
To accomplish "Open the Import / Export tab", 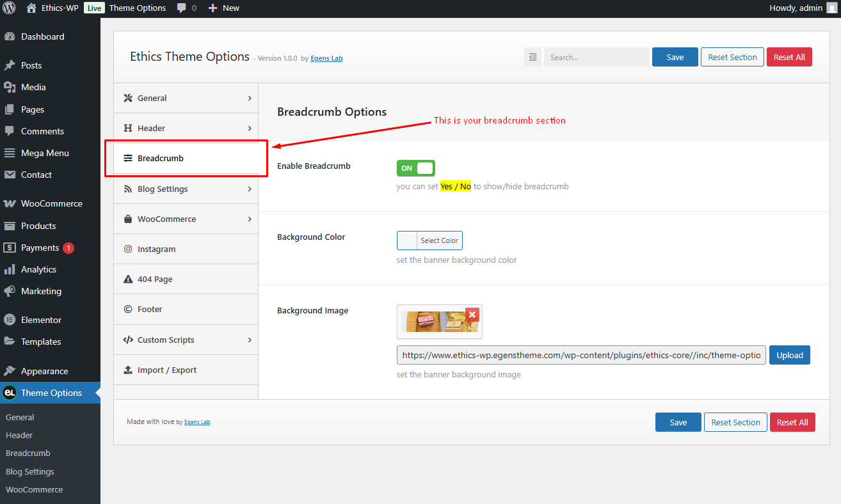I will [186, 370].
